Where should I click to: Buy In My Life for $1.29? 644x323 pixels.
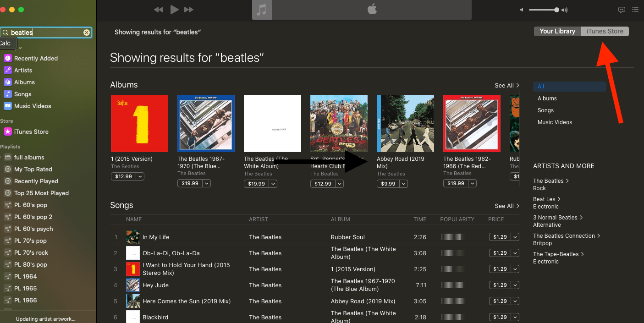click(500, 237)
